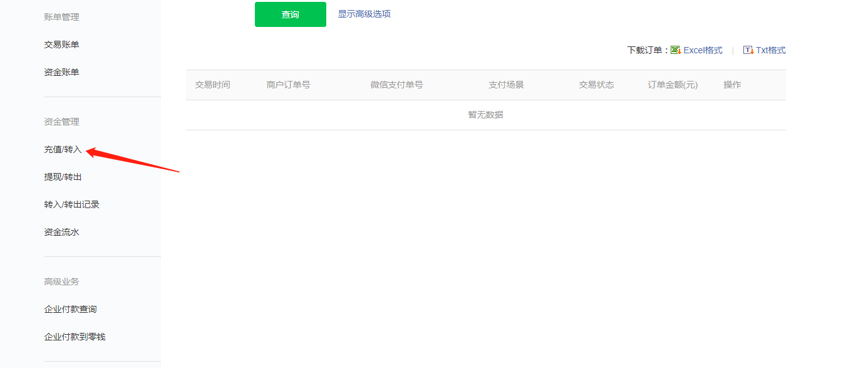This screenshot has height=368, width=868.
Task: Open 资金账单 in sidebar
Action: tap(62, 72)
